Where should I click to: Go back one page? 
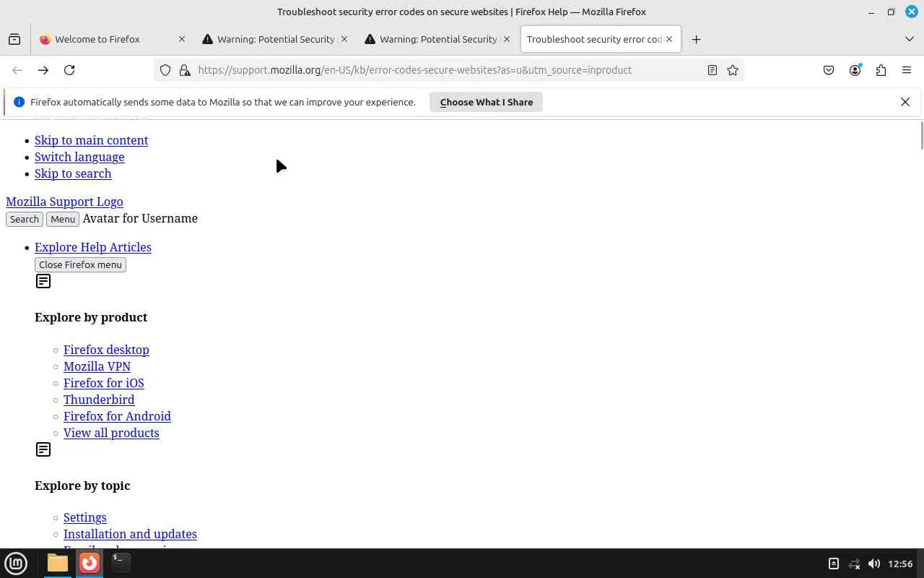(17, 70)
